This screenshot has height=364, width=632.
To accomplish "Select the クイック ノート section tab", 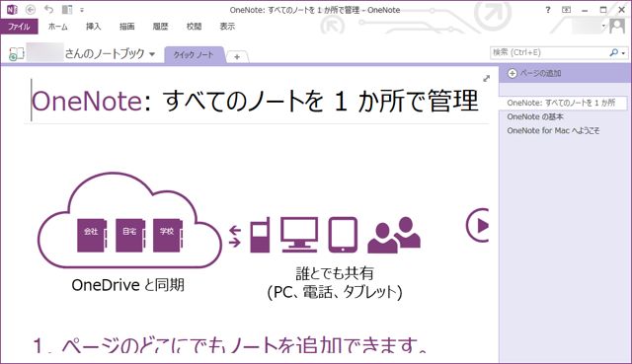I will (194, 55).
